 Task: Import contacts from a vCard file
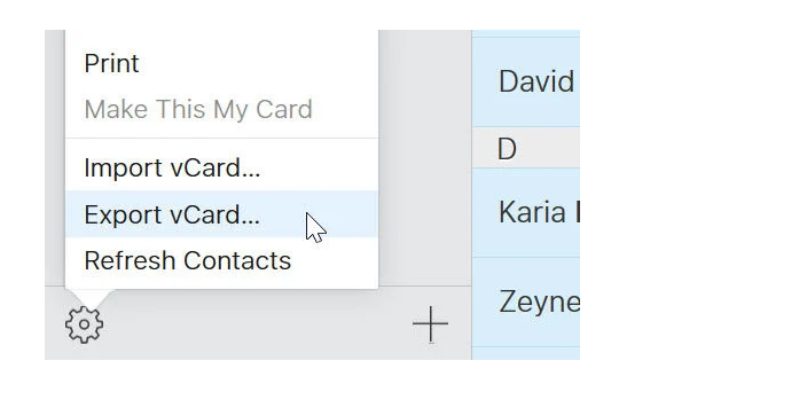point(222,168)
